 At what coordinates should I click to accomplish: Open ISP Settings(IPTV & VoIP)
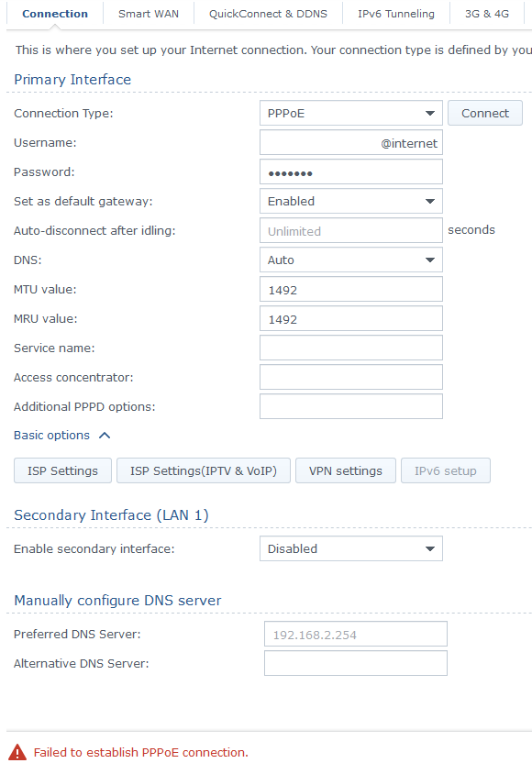(x=204, y=470)
